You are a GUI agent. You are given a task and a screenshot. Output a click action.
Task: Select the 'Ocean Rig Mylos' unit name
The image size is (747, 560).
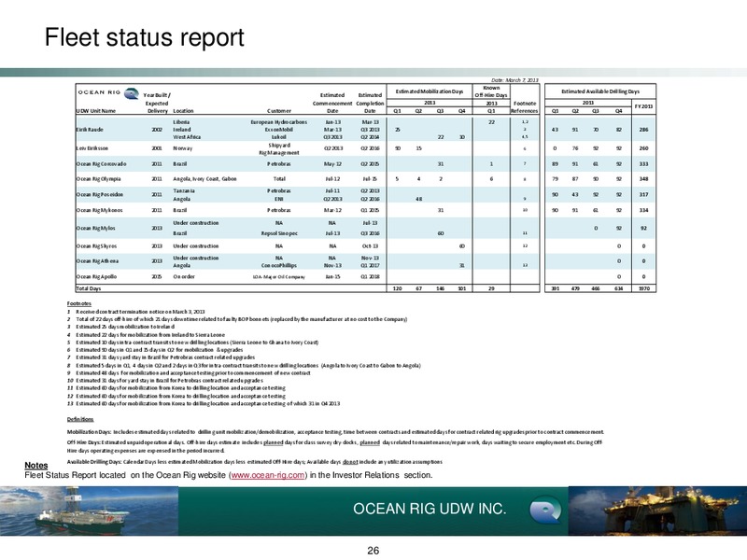[97, 228]
